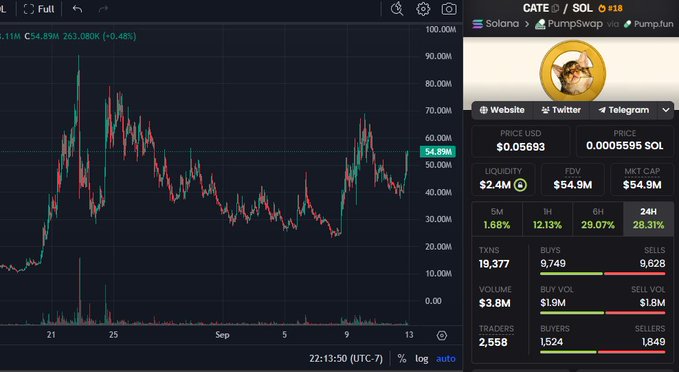Click the C54.89M close value in legend
The width and height of the screenshot is (679, 372).
coord(42,36)
